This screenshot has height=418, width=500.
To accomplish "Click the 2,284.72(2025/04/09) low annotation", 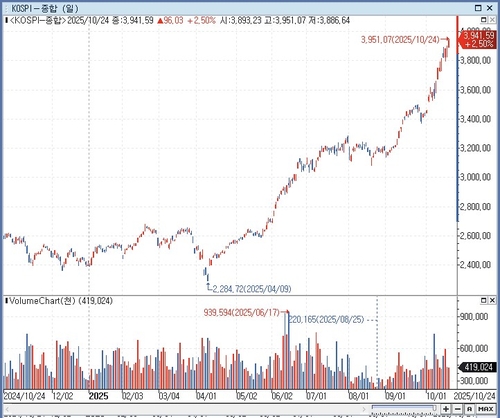I will pos(252,289).
